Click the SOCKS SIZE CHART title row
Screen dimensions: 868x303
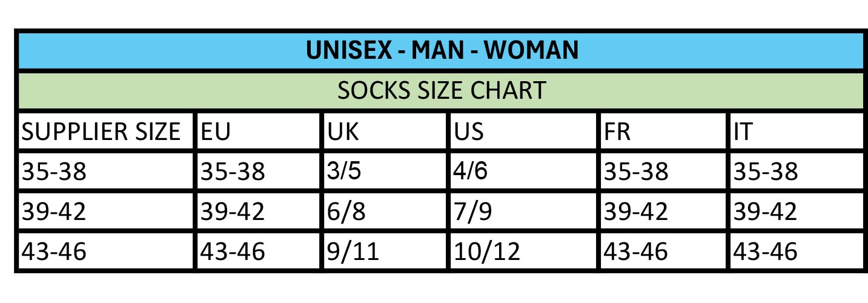[x=442, y=91]
